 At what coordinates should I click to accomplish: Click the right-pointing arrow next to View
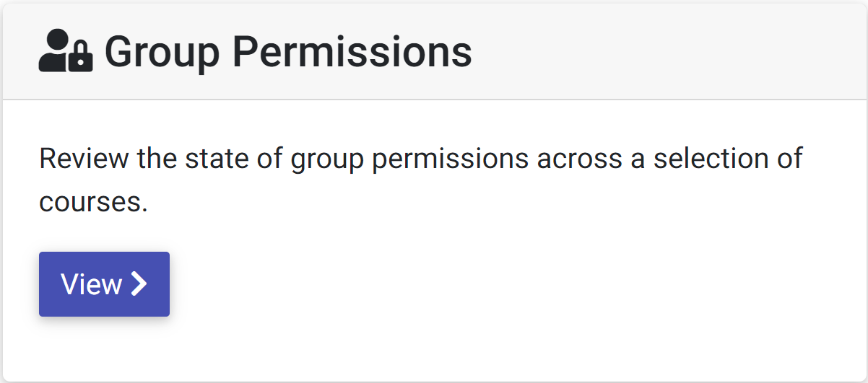139,284
